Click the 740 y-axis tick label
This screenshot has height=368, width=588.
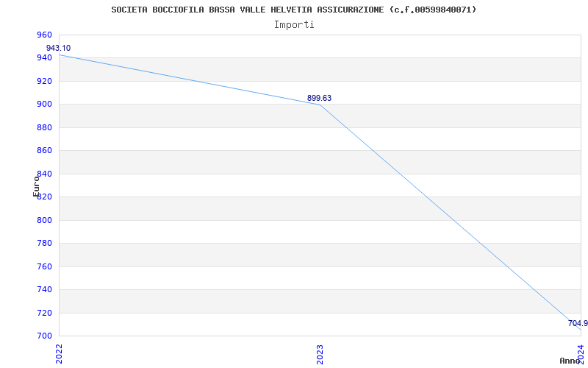[44, 289]
